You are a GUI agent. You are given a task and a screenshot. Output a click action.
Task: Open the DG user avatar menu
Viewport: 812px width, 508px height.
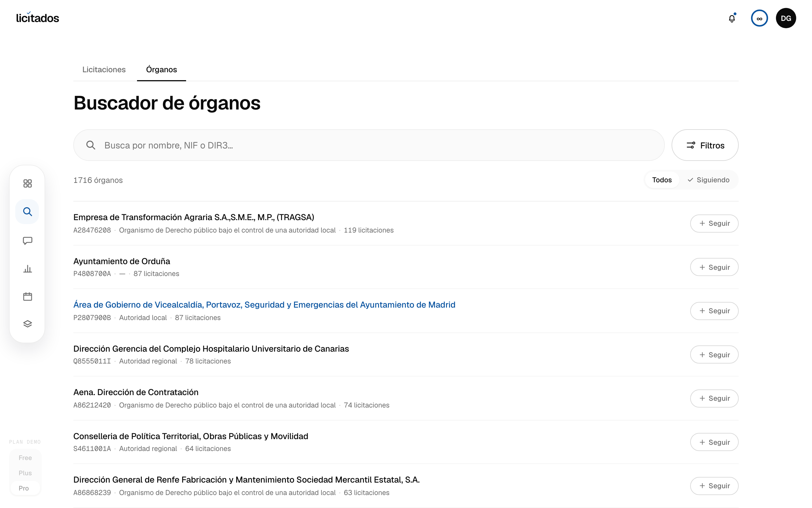[786, 18]
